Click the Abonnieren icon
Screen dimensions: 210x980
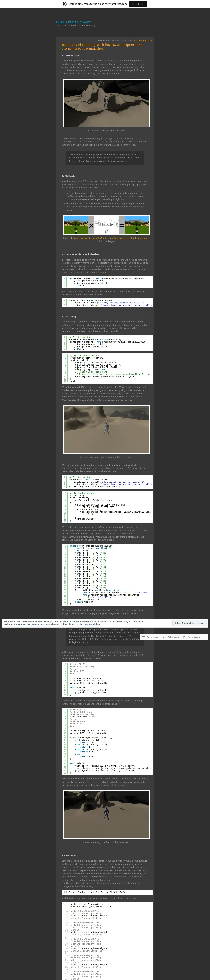point(184,637)
